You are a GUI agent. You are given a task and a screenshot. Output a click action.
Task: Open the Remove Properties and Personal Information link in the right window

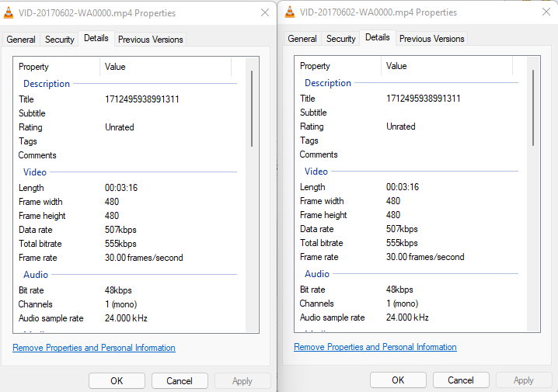click(x=375, y=347)
